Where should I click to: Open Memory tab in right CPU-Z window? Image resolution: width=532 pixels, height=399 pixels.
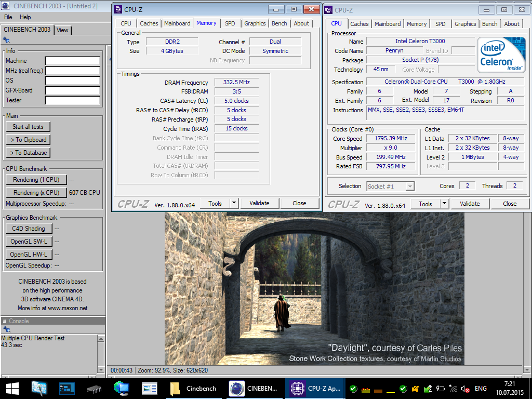click(x=417, y=24)
